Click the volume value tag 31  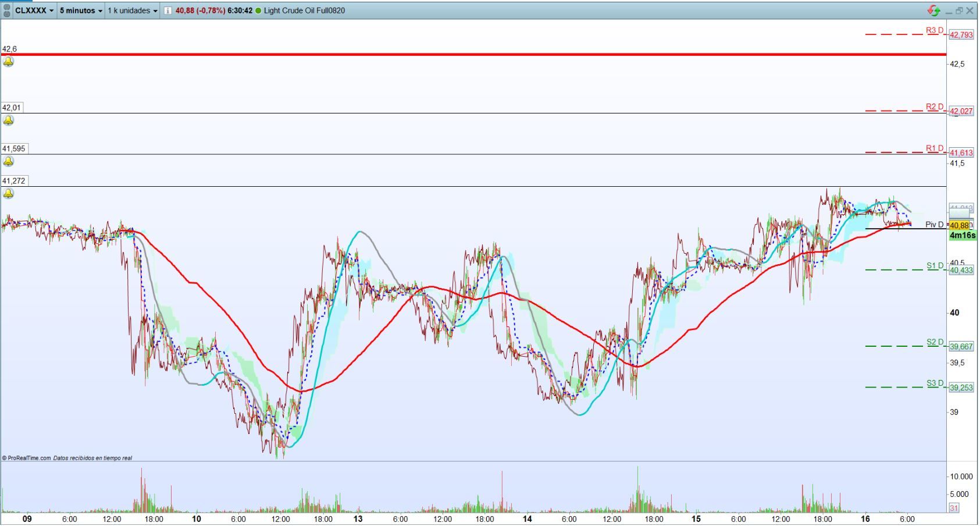click(x=954, y=508)
